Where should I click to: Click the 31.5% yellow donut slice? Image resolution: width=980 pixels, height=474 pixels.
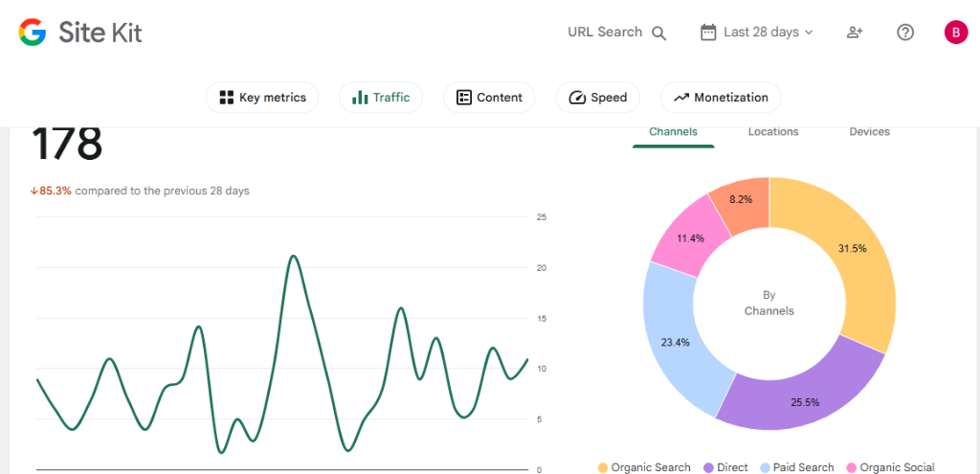pyautogui.click(x=851, y=248)
